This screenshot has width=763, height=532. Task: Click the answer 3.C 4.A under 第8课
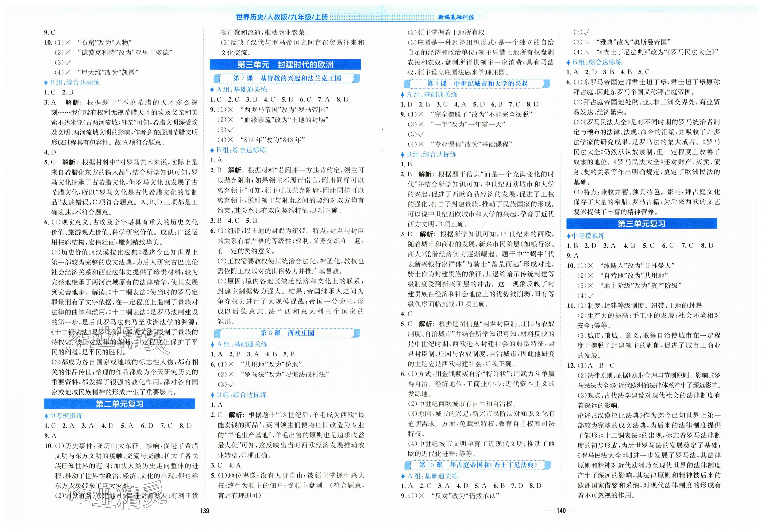click(226, 465)
